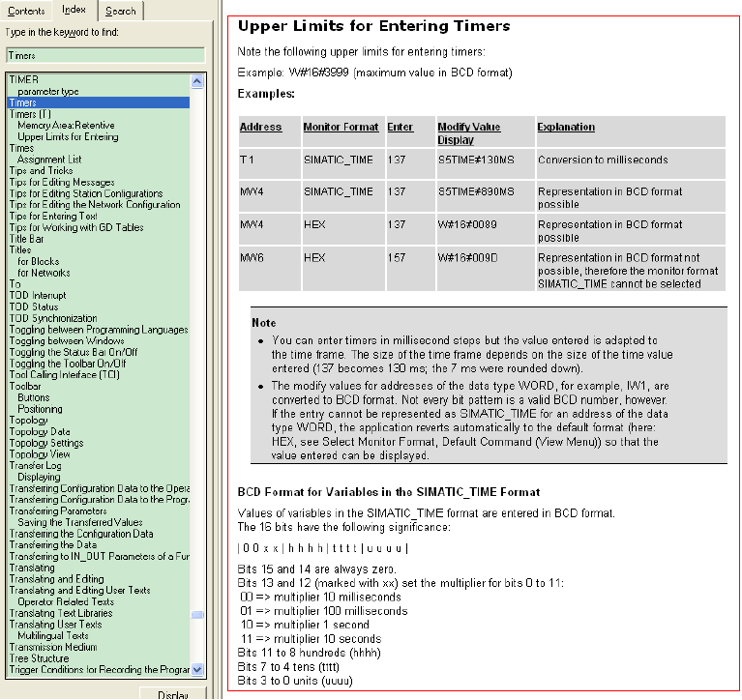The image size is (742, 700).
Task: Open 'Title Bar' index entry
Action: point(27,239)
